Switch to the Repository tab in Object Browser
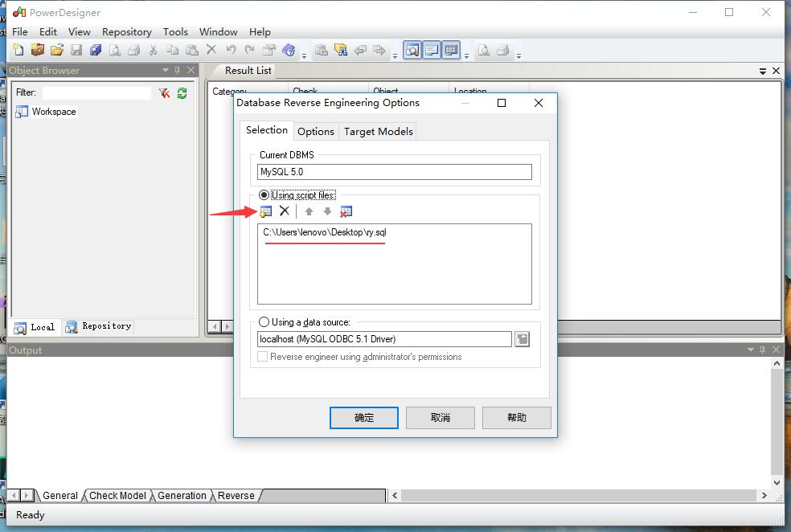 point(99,326)
